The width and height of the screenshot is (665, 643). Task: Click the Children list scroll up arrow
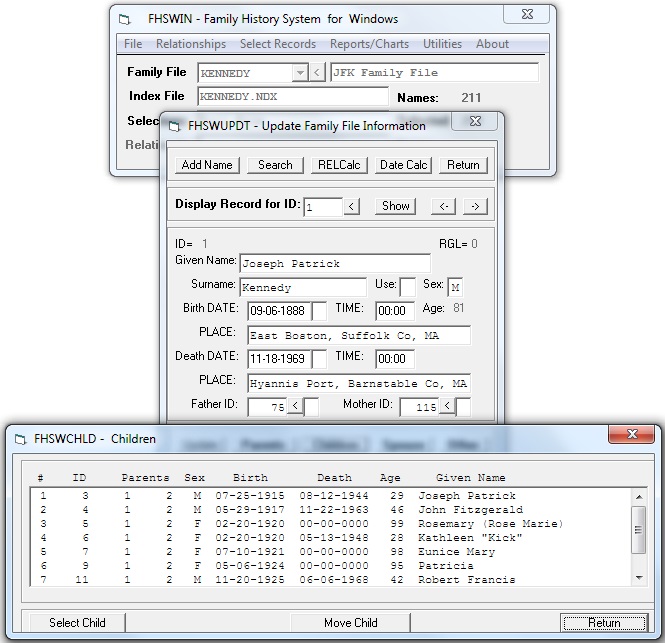pyautogui.click(x=639, y=497)
